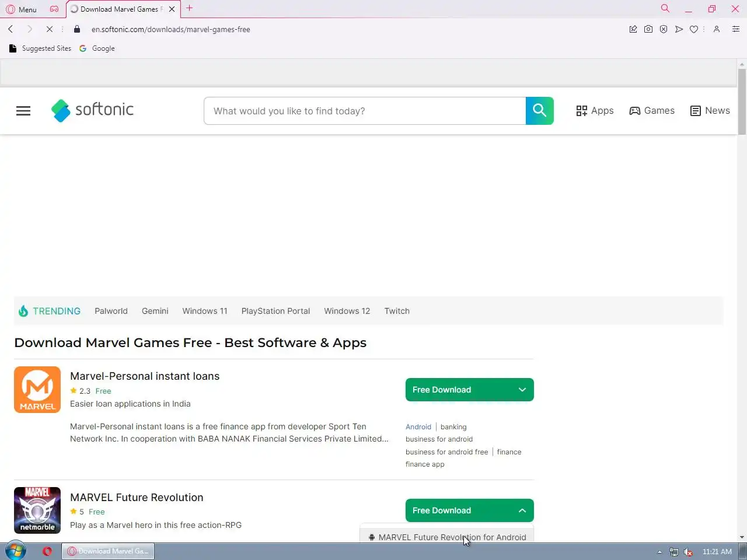The height and width of the screenshot is (560, 747).
Task: Click the site lock security icon
Action: [x=76, y=29]
